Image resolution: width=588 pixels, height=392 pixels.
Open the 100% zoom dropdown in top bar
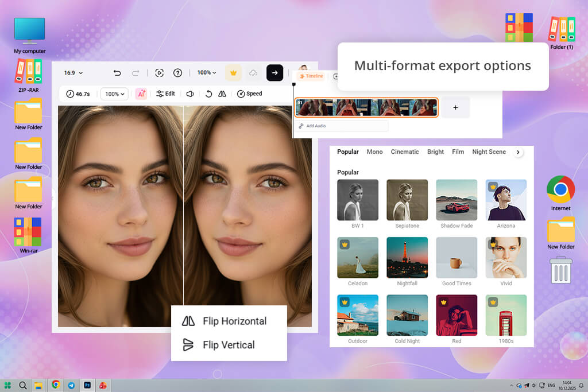pyautogui.click(x=207, y=72)
